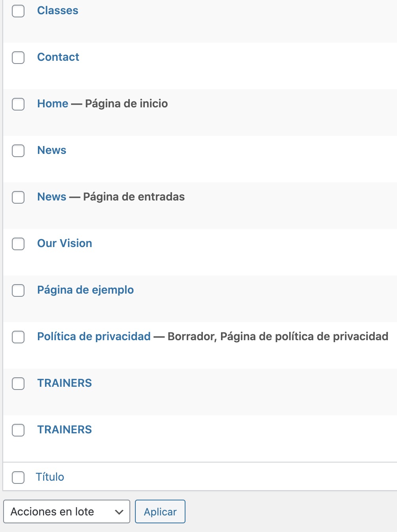Viewport: 397px width, 532px height.
Task: Tick the Política de privacidad checkbox
Action: pos(18,337)
